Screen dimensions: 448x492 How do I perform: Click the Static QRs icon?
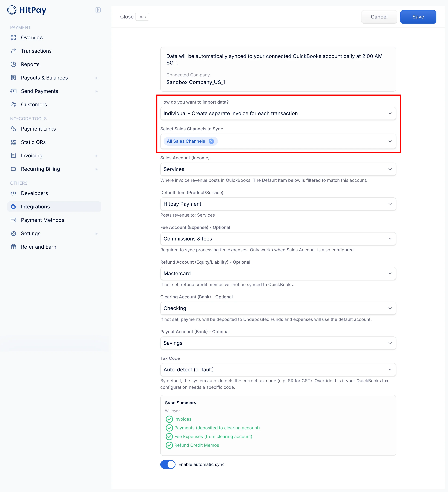(x=13, y=142)
